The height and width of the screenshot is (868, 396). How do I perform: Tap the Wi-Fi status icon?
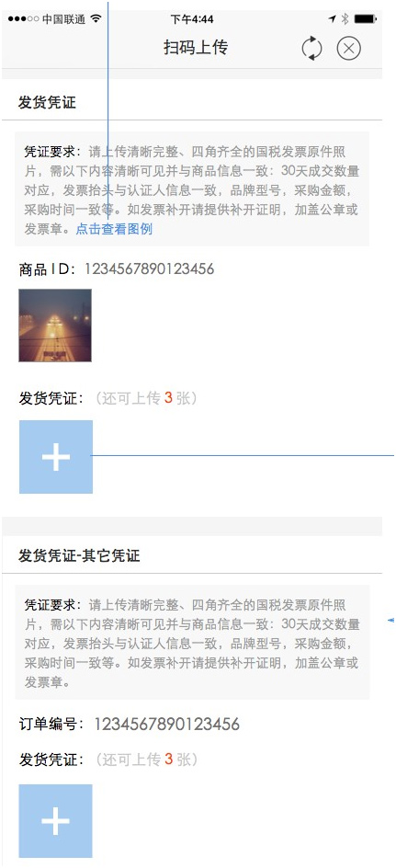[x=96, y=18]
